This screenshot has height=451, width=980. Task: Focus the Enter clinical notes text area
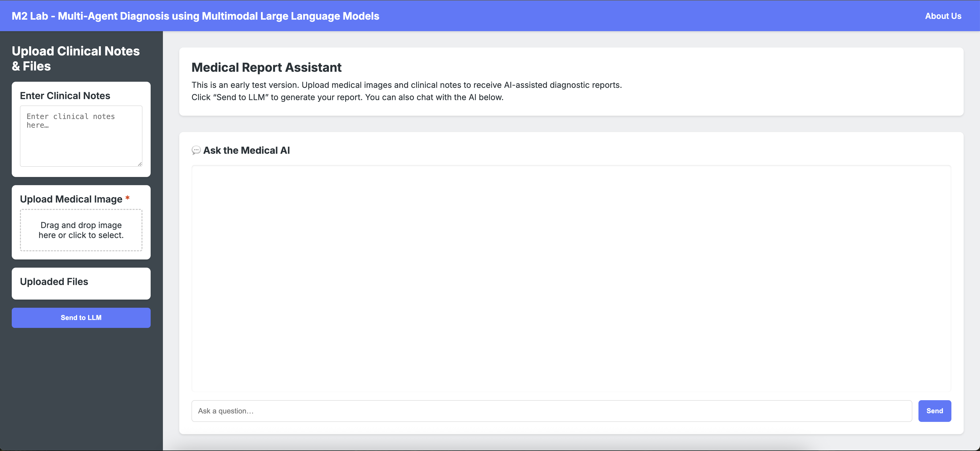pos(81,136)
